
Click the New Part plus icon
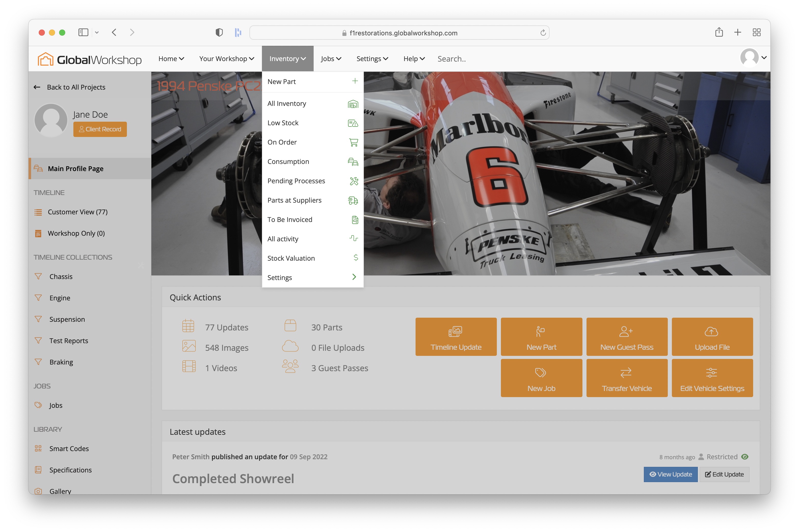[x=355, y=81]
